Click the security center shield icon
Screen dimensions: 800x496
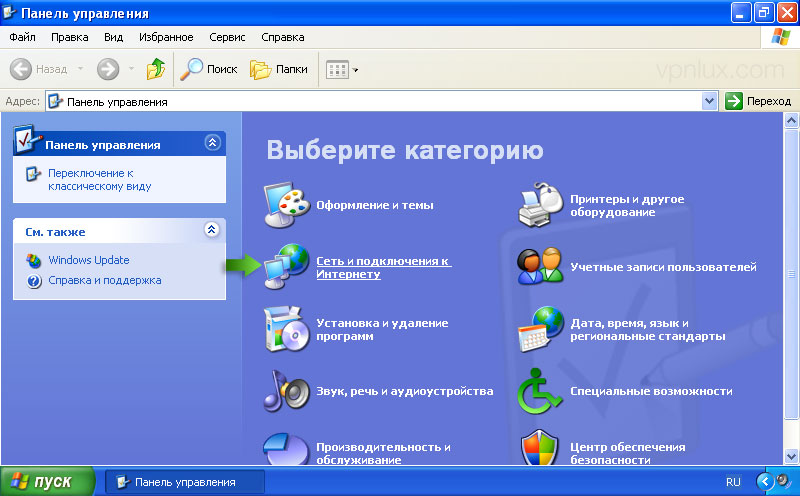[540, 447]
